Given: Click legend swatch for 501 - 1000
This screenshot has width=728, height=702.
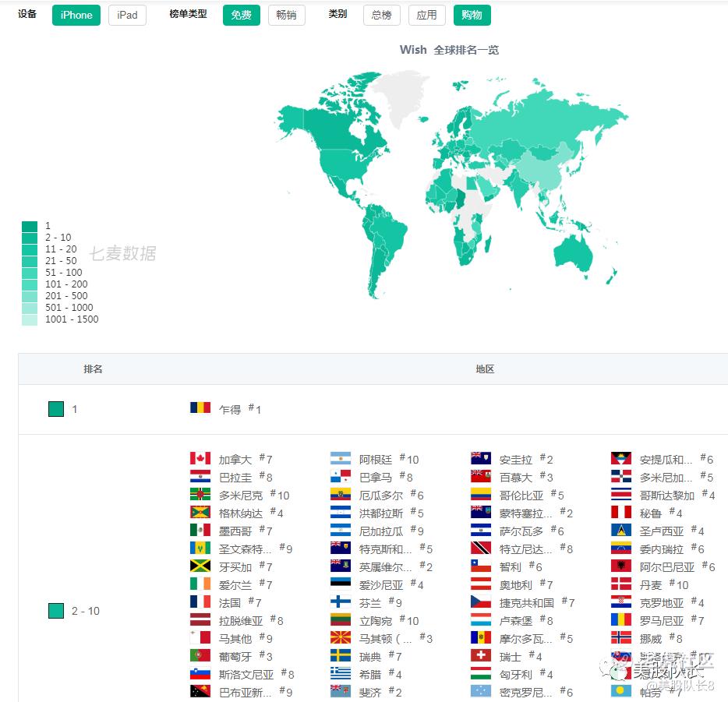Looking at the screenshot, I should [30, 308].
